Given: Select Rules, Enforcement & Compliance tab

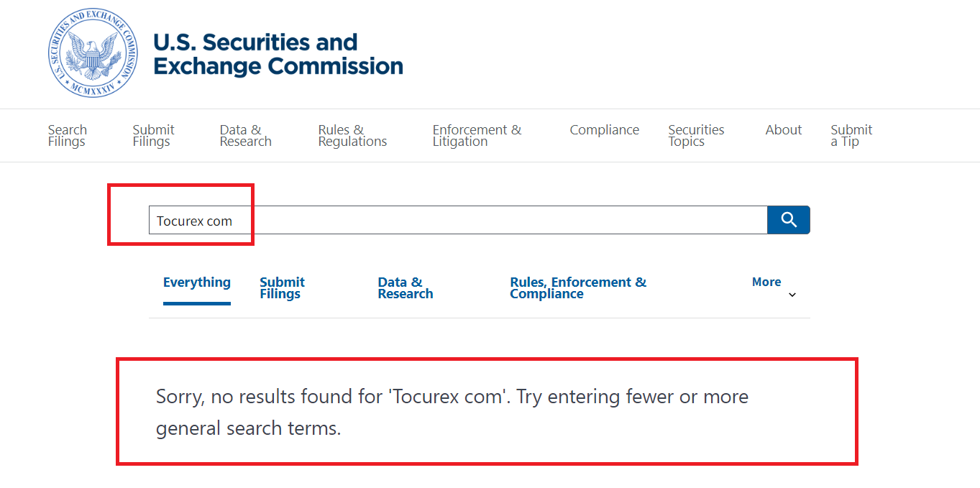Looking at the screenshot, I should (x=578, y=287).
